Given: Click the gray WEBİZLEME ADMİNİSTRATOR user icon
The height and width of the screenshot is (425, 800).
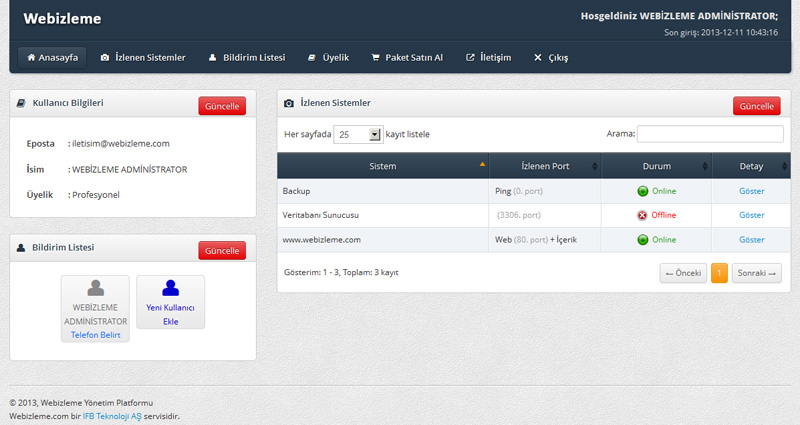Looking at the screenshot, I should coord(95,291).
